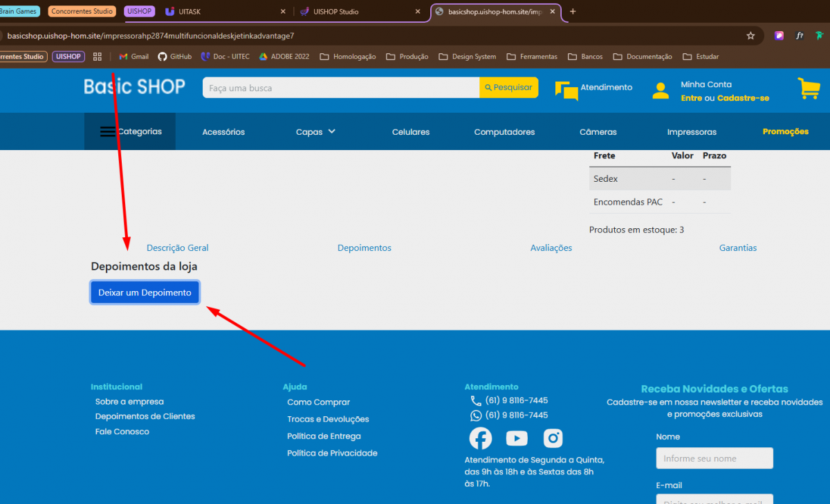The height and width of the screenshot is (504, 830).
Task: Click the WhatsApp icon in footer
Action: [476, 416]
